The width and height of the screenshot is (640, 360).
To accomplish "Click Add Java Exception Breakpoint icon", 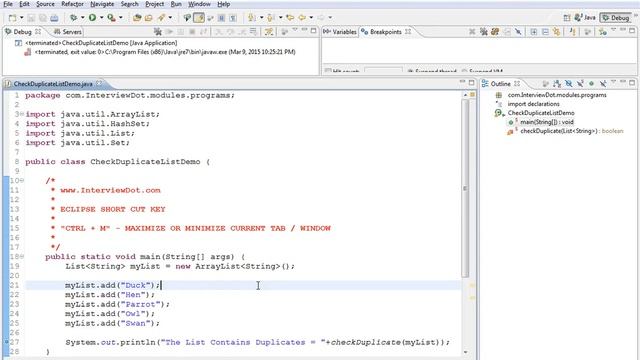I will 572,31.
